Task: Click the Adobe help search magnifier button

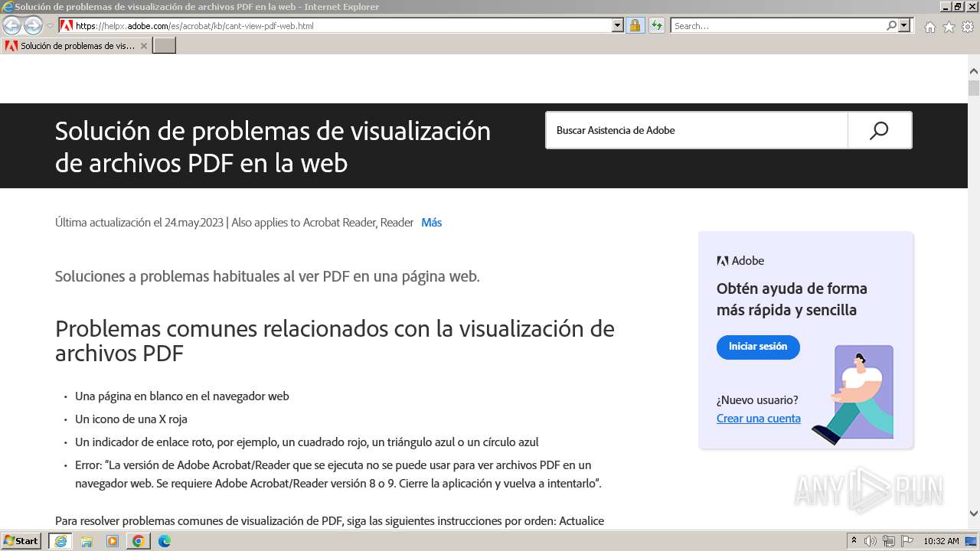Action: click(x=880, y=130)
